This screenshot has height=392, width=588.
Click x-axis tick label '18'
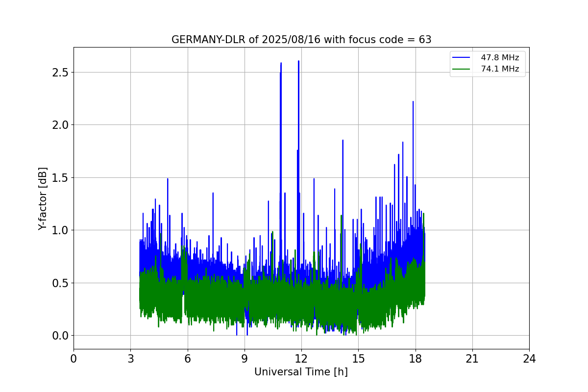pyautogui.click(x=415, y=359)
